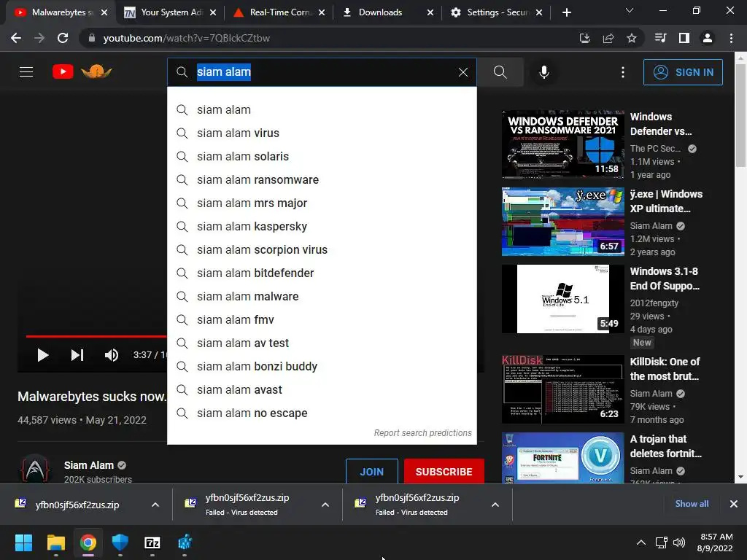Choose suggestion siam alam av test
Screen dimensions: 747x560
(322, 343)
